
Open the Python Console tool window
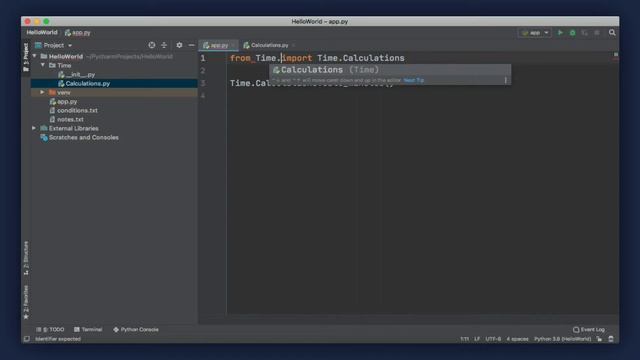point(136,329)
